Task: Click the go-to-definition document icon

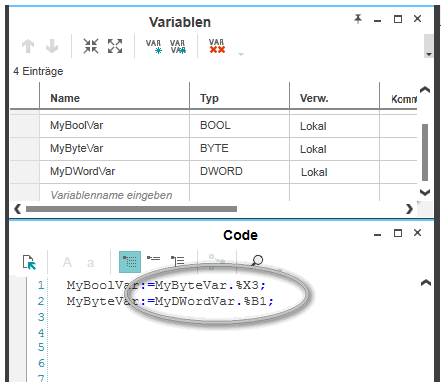Action: [x=29, y=262]
